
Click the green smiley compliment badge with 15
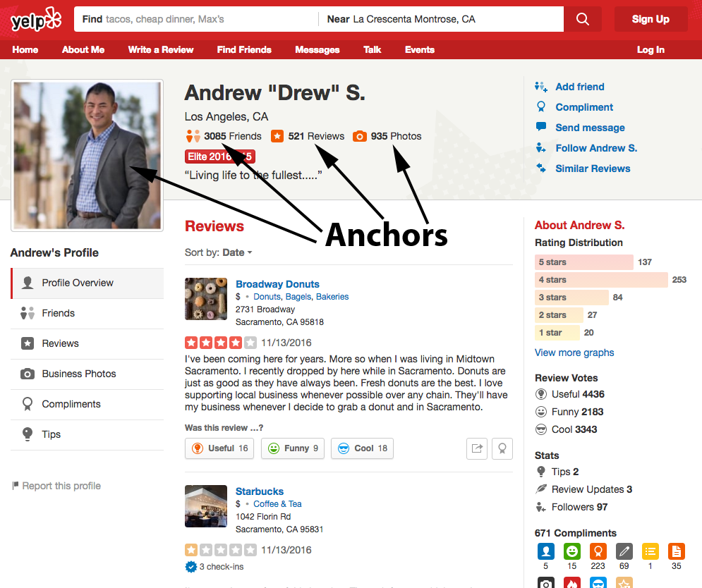pos(571,551)
